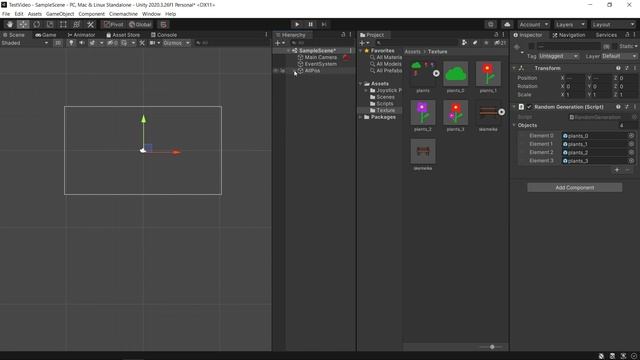Screen dimensions: 640x360
Task: Open the File menu
Action: (x=6, y=14)
